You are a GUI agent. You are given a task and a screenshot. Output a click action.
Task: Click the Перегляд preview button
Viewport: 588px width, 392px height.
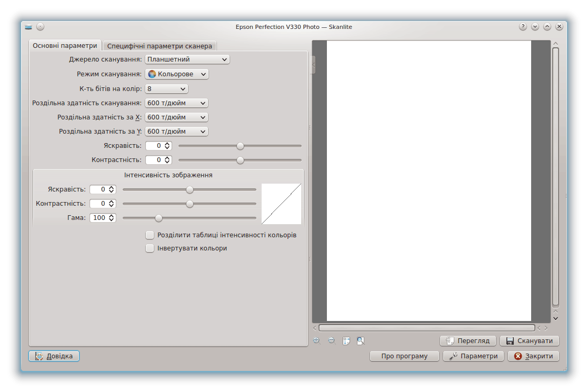[468, 340]
